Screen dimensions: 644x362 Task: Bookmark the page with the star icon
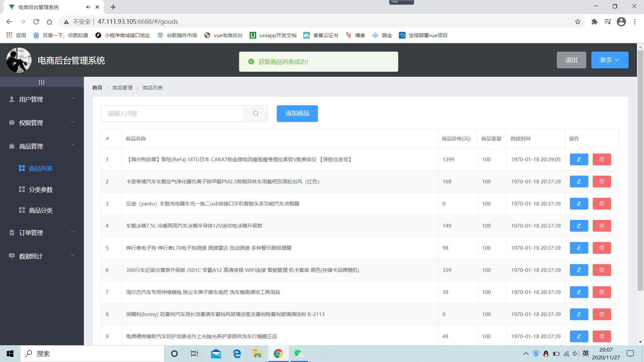tap(578, 22)
